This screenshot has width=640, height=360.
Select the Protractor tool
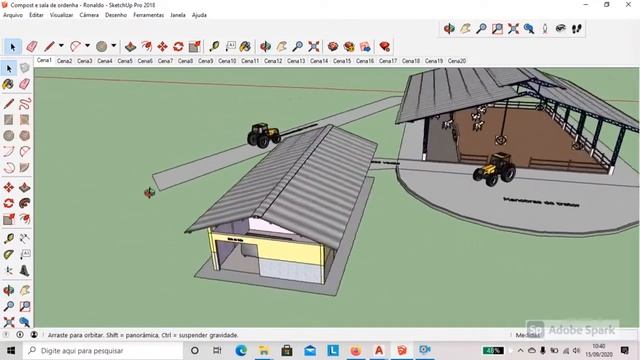[9, 254]
